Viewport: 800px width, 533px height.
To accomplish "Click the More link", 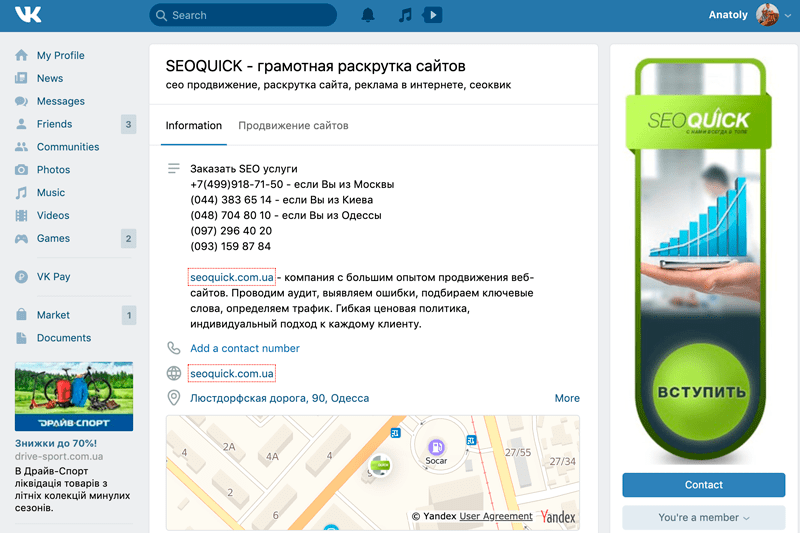I will click(567, 398).
